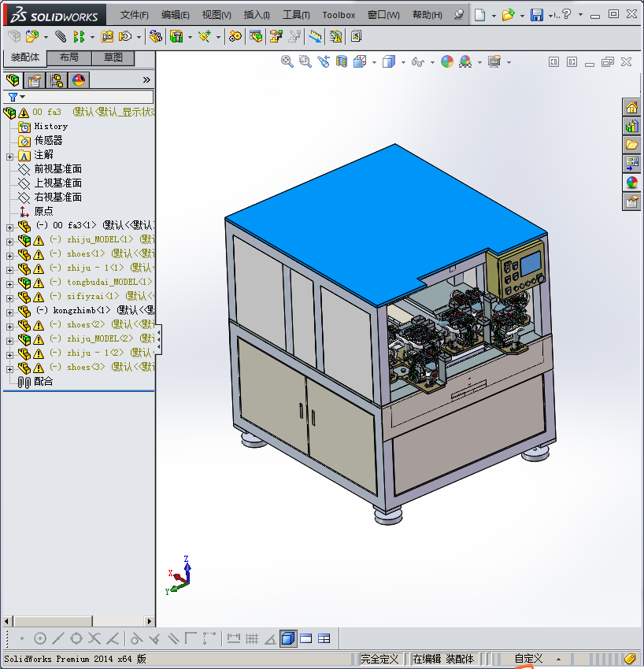The width and height of the screenshot is (644, 669).
Task: Expand hidden manager tabs with double chevron
Action: coord(146,79)
